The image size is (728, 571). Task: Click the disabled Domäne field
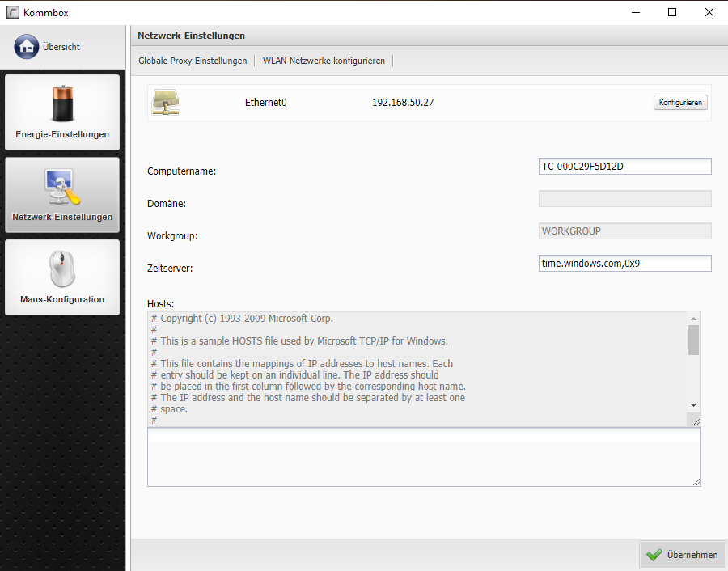(624, 199)
